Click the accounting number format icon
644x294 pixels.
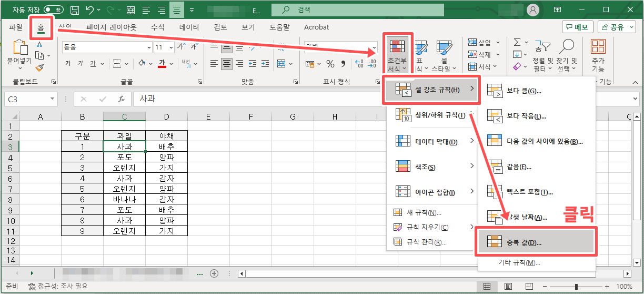click(x=310, y=64)
